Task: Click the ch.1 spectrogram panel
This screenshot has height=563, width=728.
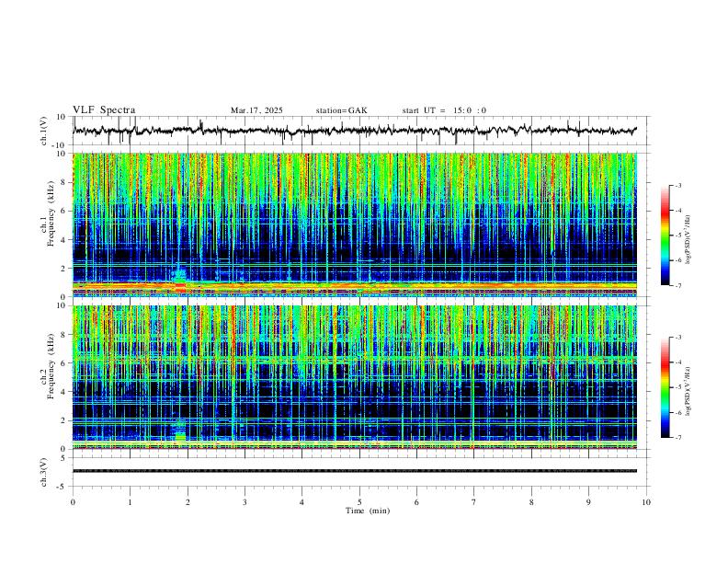Action: point(355,224)
